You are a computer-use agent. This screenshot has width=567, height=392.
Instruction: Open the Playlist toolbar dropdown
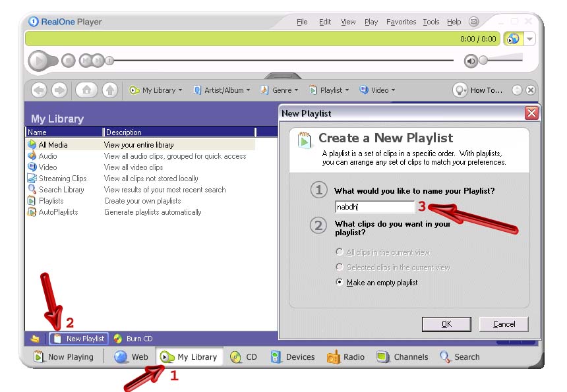pyautogui.click(x=329, y=90)
